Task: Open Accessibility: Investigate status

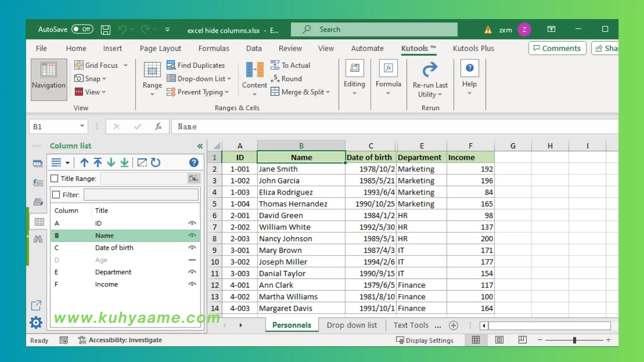Action: point(120,340)
